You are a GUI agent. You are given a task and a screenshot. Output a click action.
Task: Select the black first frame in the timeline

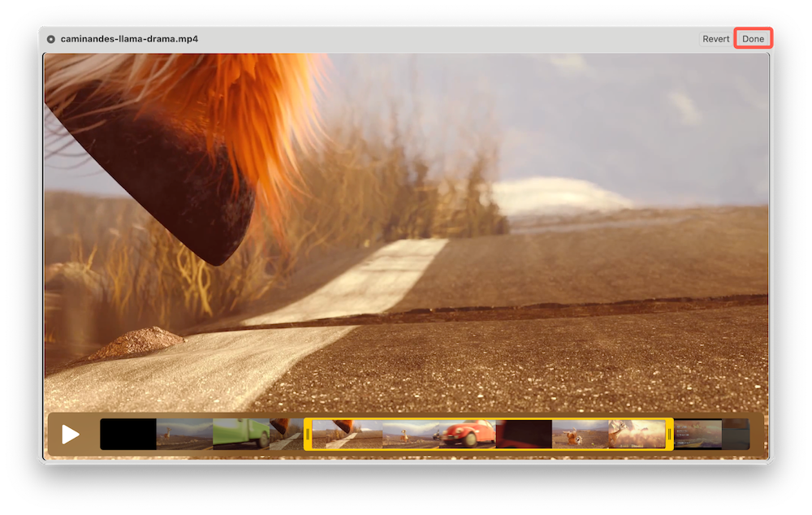tap(127, 435)
